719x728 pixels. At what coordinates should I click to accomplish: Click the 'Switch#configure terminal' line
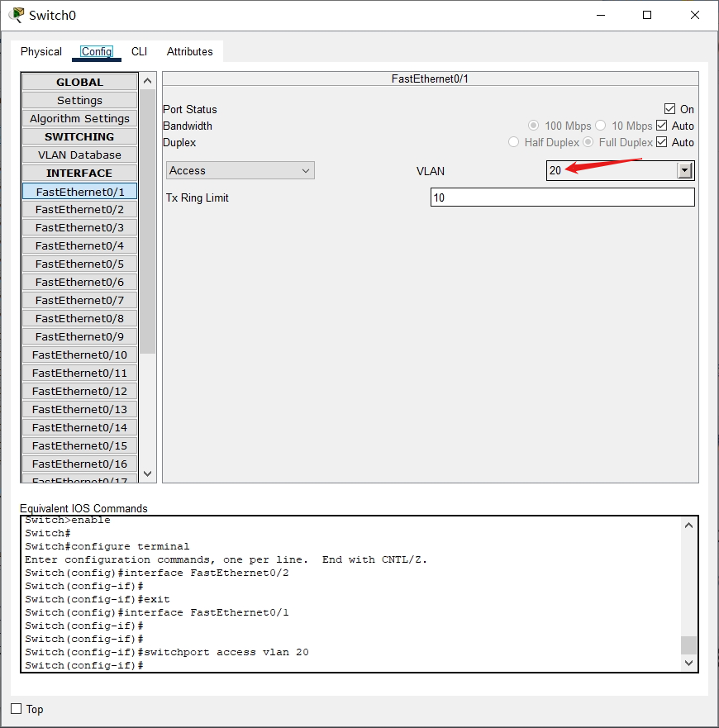tap(107, 546)
